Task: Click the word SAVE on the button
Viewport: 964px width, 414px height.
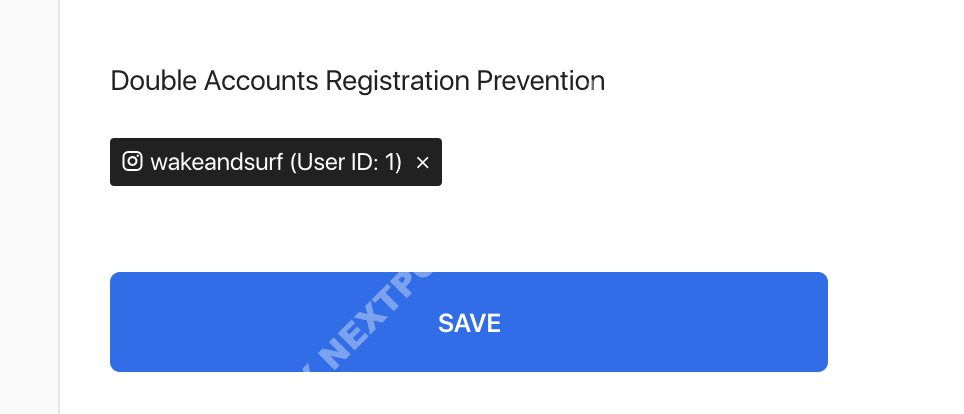Action: (469, 323)
